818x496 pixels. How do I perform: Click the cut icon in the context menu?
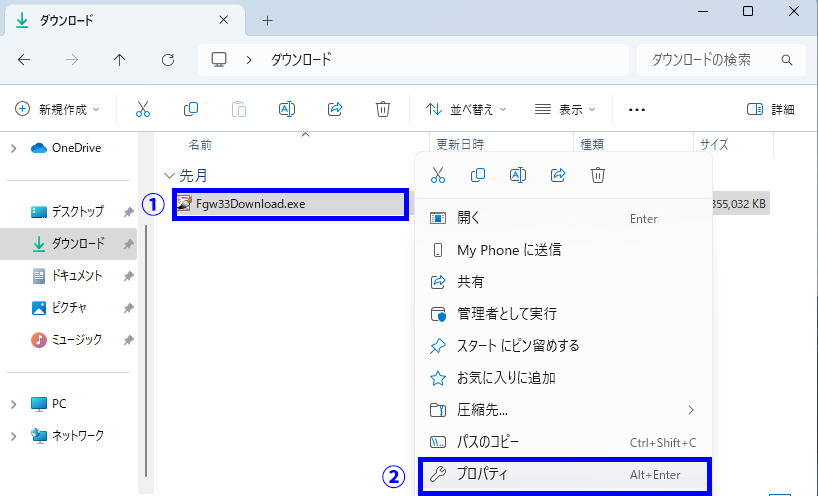point(437,175)
